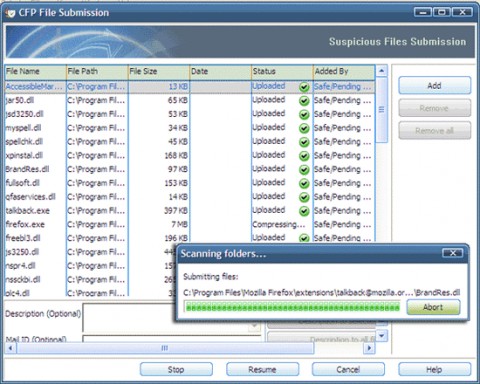Click the Add button
480x384 pixels.
(x=435, y=86)
